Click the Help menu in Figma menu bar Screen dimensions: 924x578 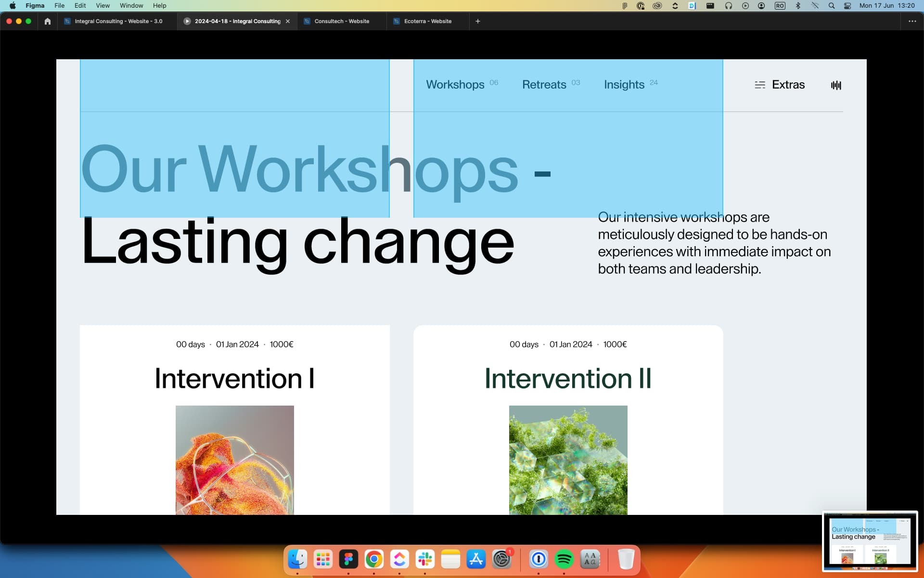pos(159,5)
